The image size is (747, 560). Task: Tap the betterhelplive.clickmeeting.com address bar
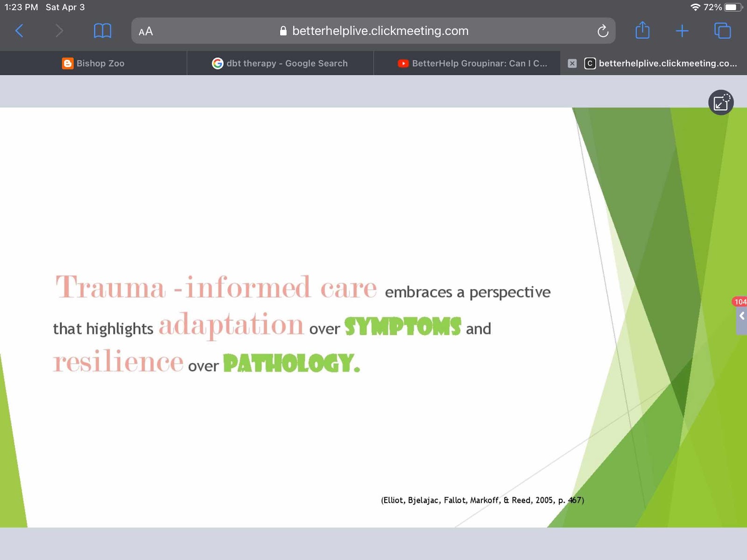(373, 31)
